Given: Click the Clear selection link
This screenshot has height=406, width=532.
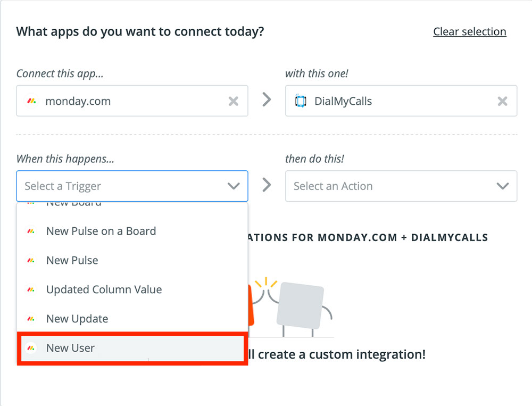Looking at the screenshot, I should [x=470, y=32].
